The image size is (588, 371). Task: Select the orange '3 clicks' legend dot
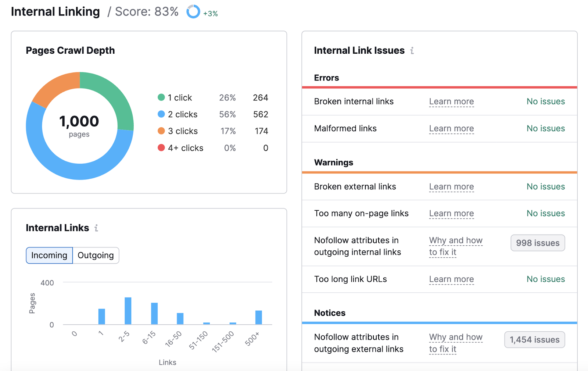(x=161, y=131)
